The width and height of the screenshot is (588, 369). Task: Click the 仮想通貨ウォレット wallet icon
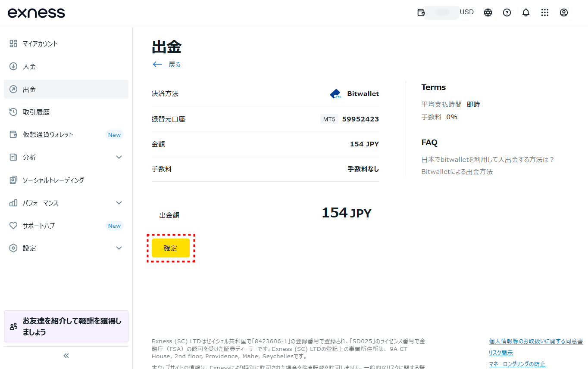pos(13,134)
